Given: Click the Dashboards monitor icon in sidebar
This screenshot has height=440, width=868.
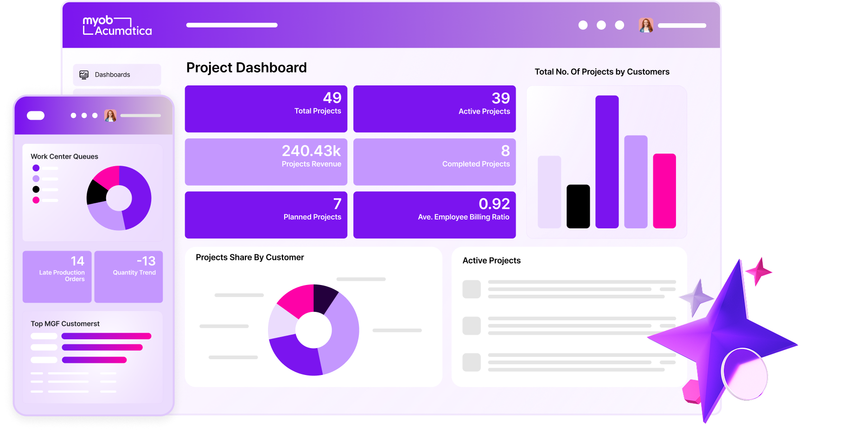Looking at the screenshot, I should 83,74.
